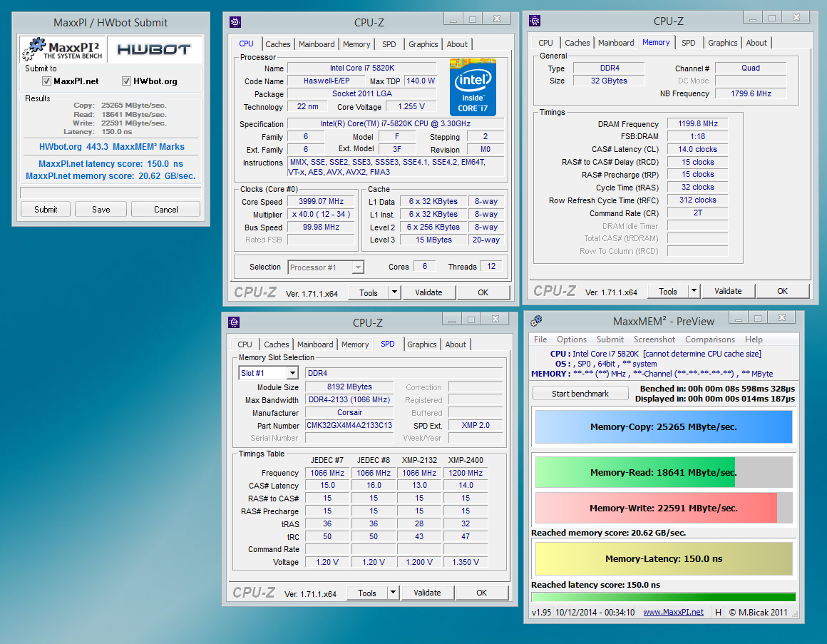Click the DRAM Frequency value 1199.8 MHz
827x644 pixels.
click(x=698, y=123)
